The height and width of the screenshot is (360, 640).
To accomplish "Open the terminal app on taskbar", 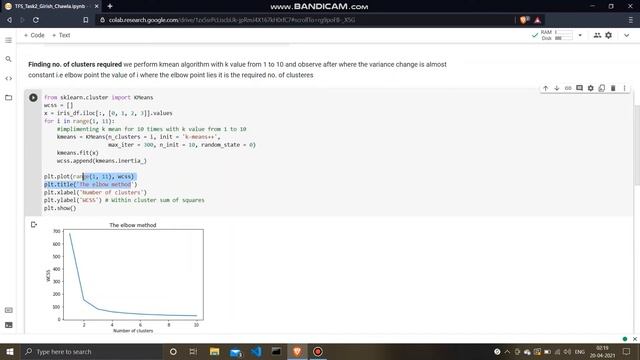I will pos(276,351).
